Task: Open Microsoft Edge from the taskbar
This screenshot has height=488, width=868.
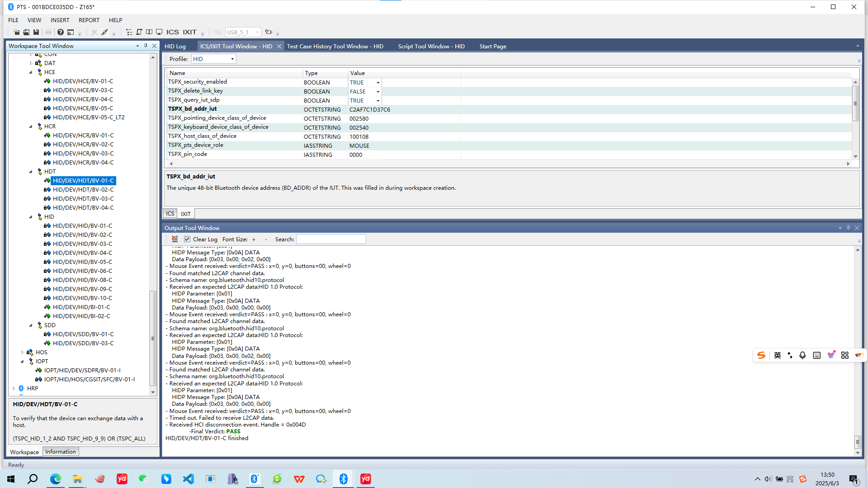Action: coord(55,479)
